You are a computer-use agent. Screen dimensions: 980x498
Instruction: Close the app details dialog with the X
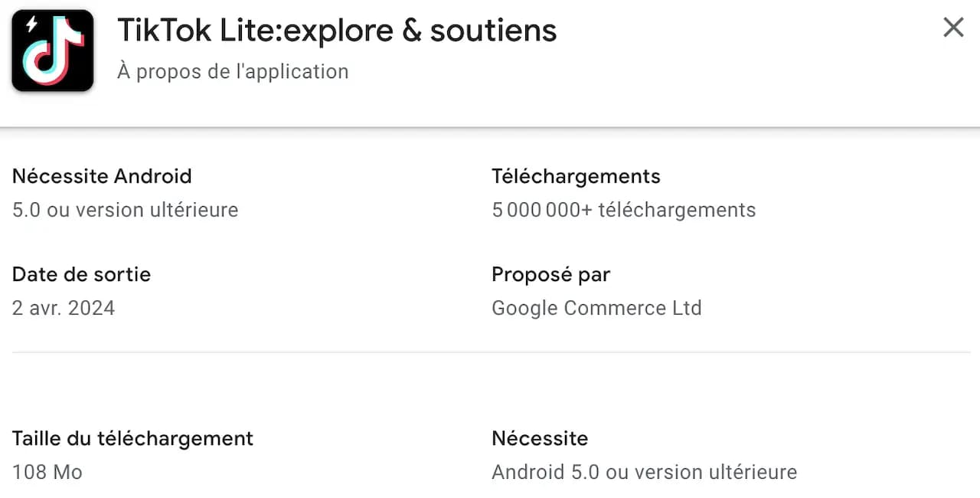click(952, 27)
